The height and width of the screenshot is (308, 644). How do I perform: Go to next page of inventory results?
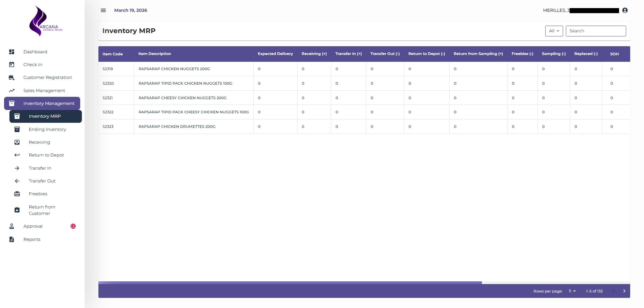click(624, 290)
